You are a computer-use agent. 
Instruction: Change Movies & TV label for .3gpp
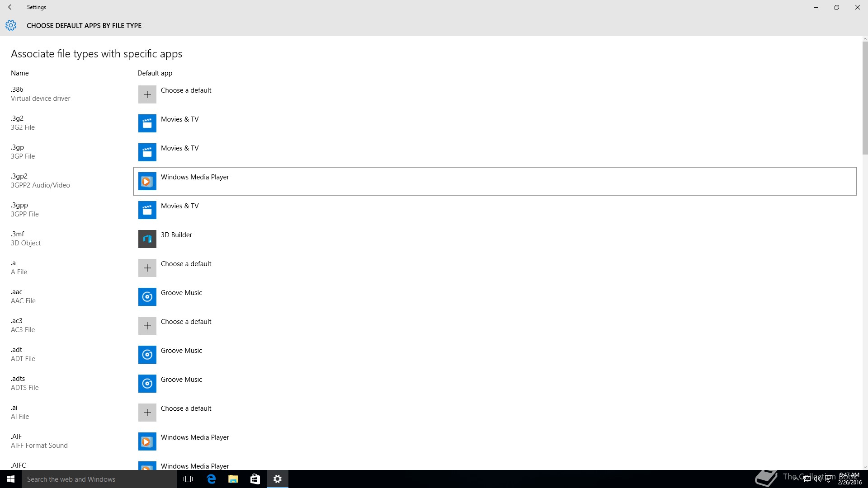coord(179,206)
